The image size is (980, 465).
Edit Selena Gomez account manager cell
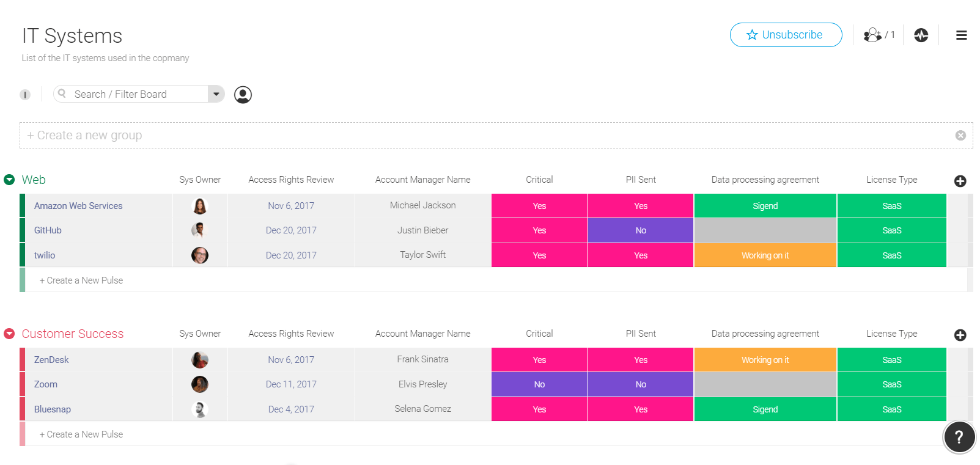(x=423, y=409)
